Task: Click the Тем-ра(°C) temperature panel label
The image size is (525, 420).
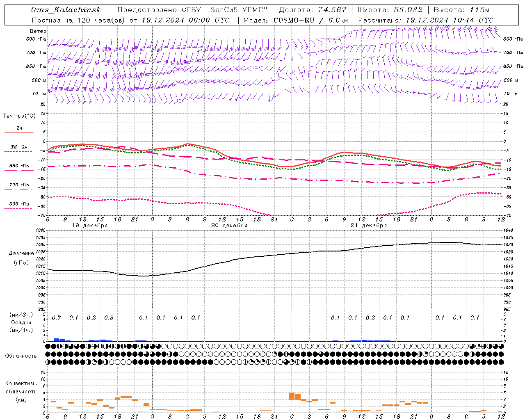Action: pos(19,116)
